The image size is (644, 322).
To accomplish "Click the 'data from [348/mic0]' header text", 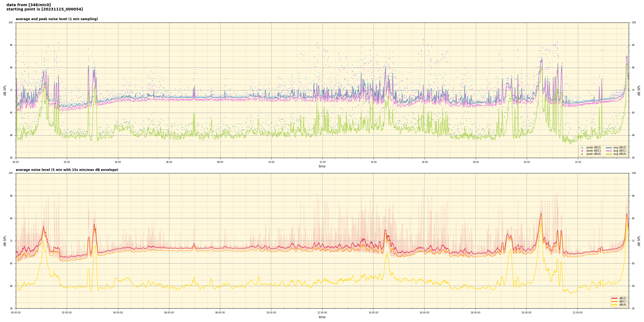I will [x=28, y=5].
